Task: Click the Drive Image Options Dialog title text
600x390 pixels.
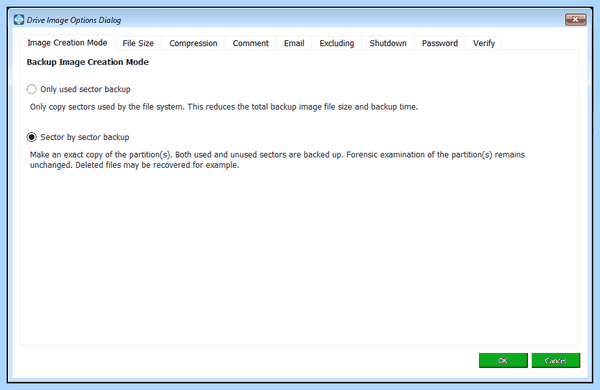Action: [74, 20]
